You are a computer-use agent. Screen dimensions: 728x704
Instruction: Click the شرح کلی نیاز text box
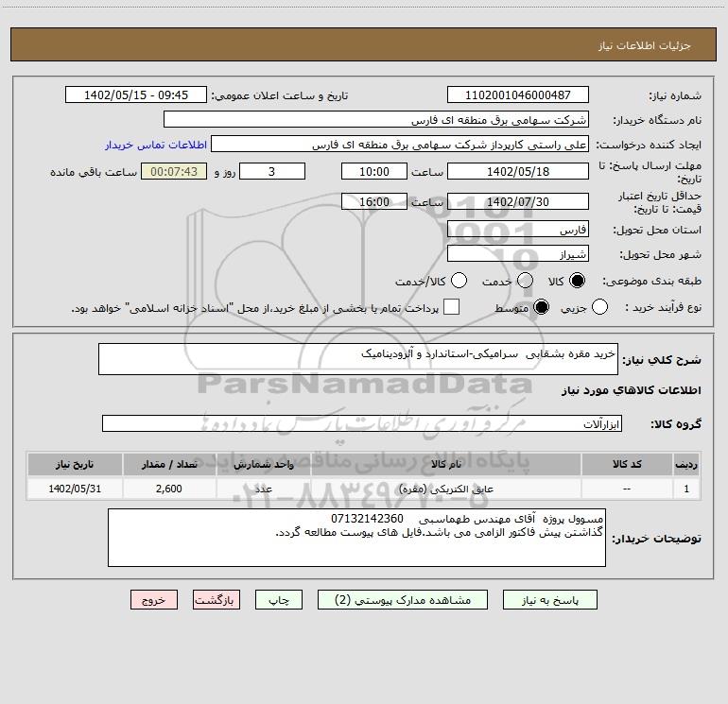[x=358, y=359]
